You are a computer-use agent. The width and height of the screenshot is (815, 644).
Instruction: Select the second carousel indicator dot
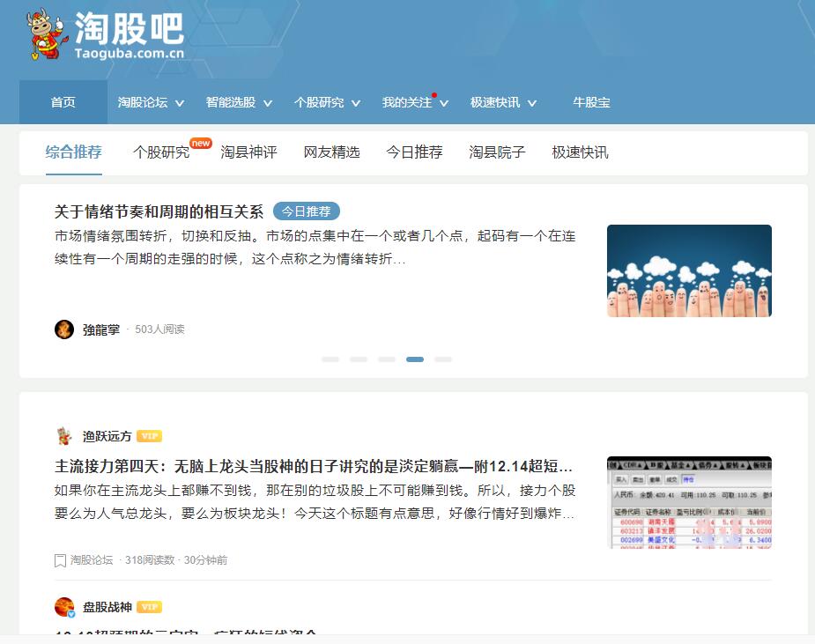[359, 359]
